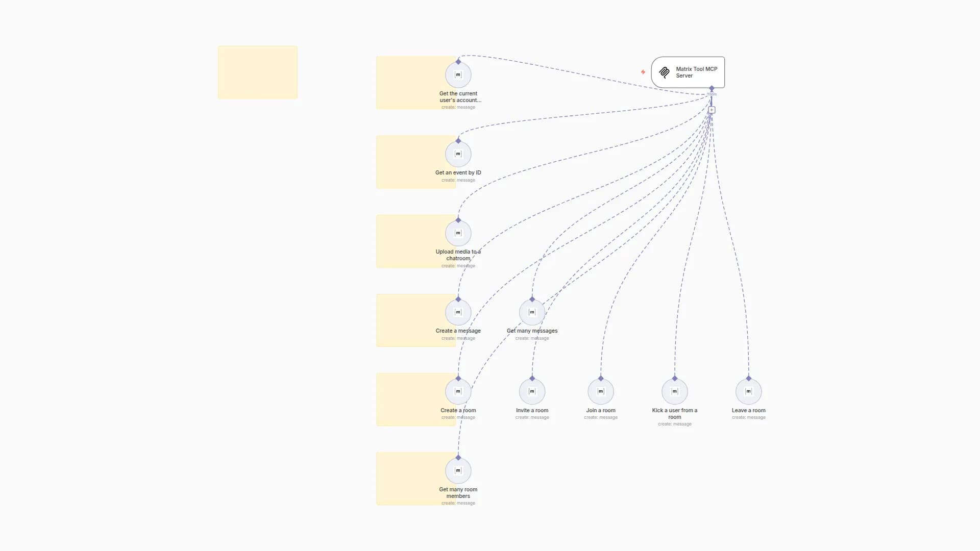Select the 'Create a room' node
980x551 pixels.
[458, 392]
